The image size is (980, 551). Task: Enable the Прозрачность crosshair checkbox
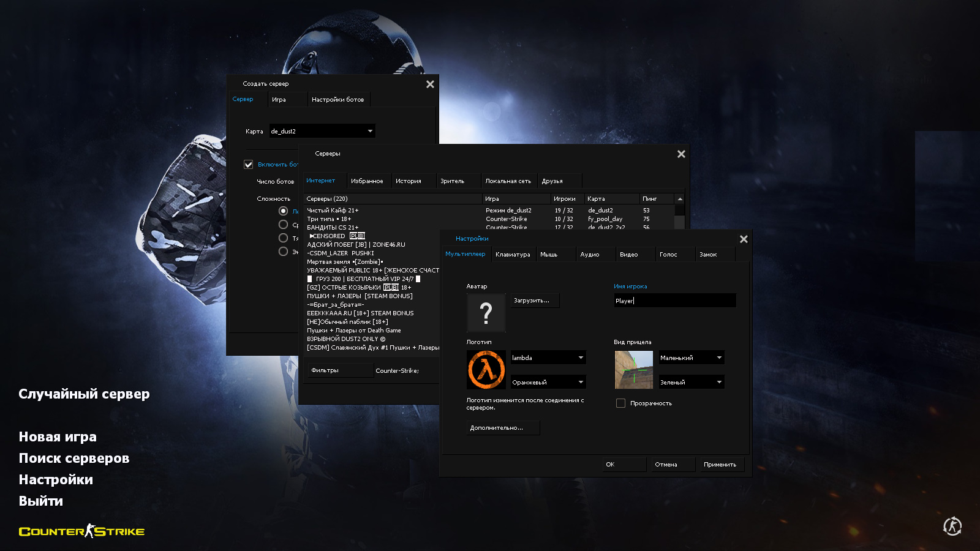tap(620, 403)
